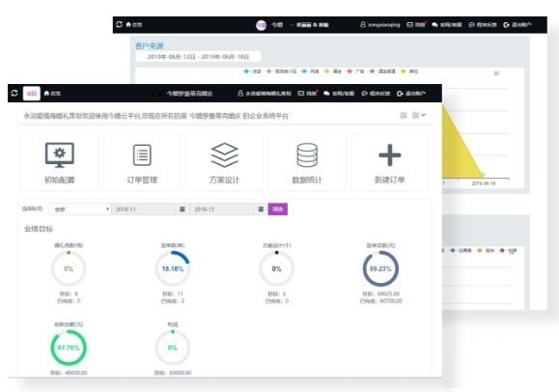Toggle the purple second legend series in back chart

(x=282, y=71)
